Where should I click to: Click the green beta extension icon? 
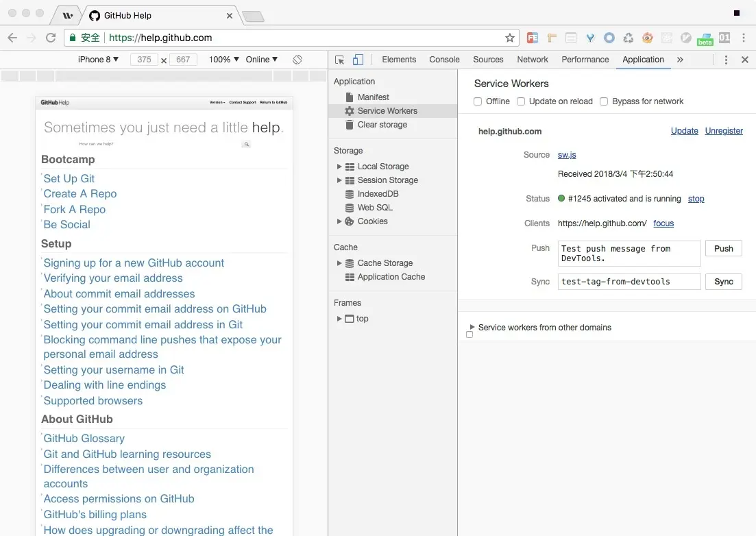705,38
